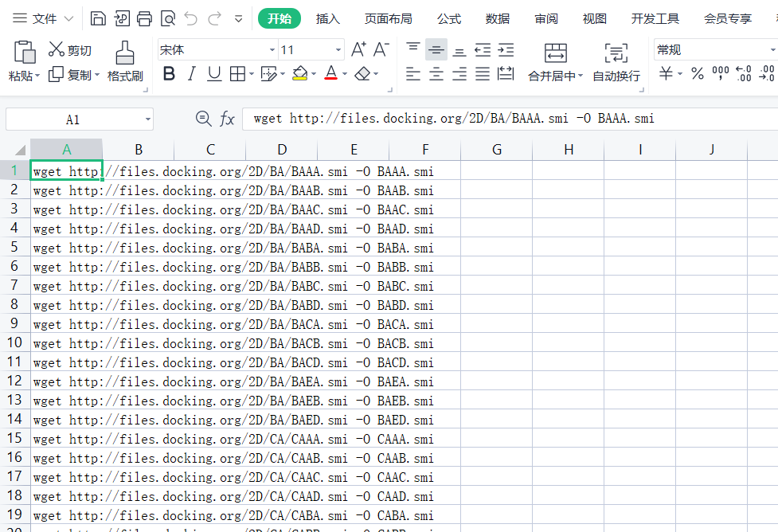Click the Undo arrow
This screenshot has width=778, height=532.
pyautogui.click(x=190, y=18)
